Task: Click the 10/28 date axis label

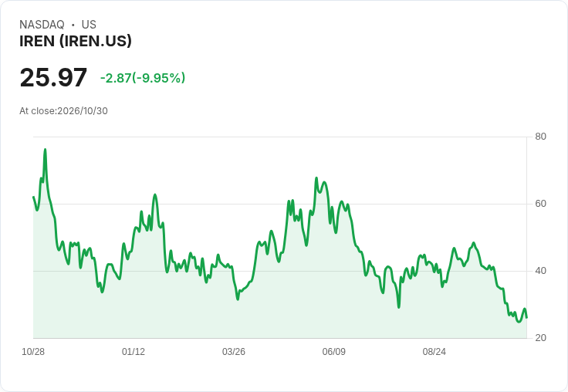Action: point(33,352)
